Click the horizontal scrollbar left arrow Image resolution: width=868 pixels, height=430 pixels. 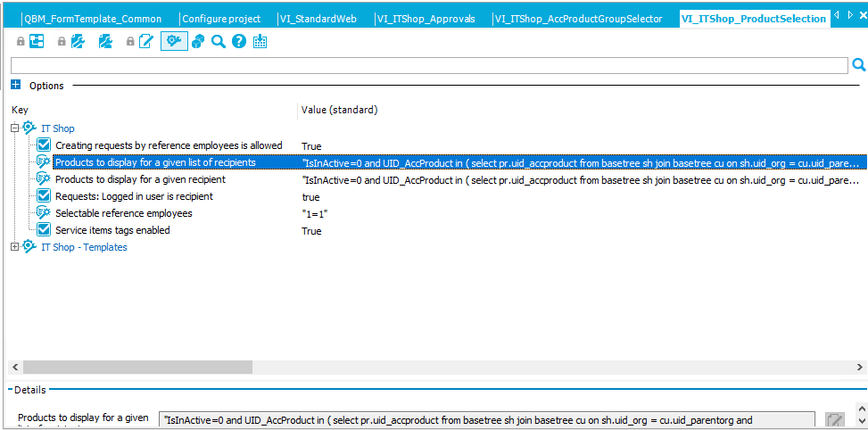15,367
